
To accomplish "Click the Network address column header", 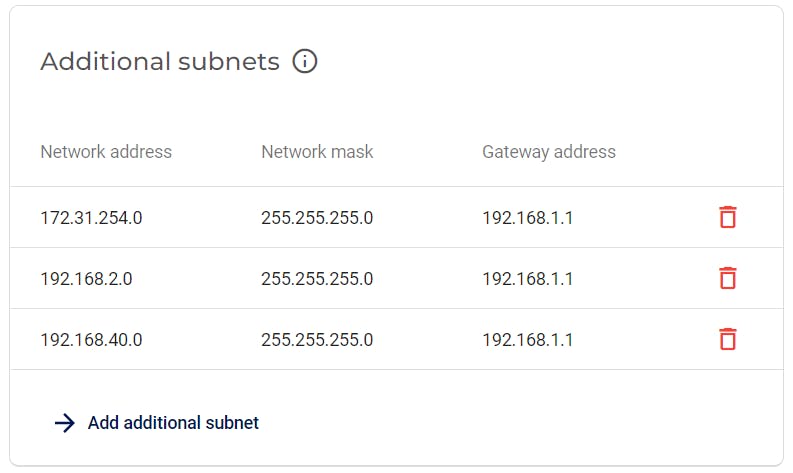I will pos(106,152).
